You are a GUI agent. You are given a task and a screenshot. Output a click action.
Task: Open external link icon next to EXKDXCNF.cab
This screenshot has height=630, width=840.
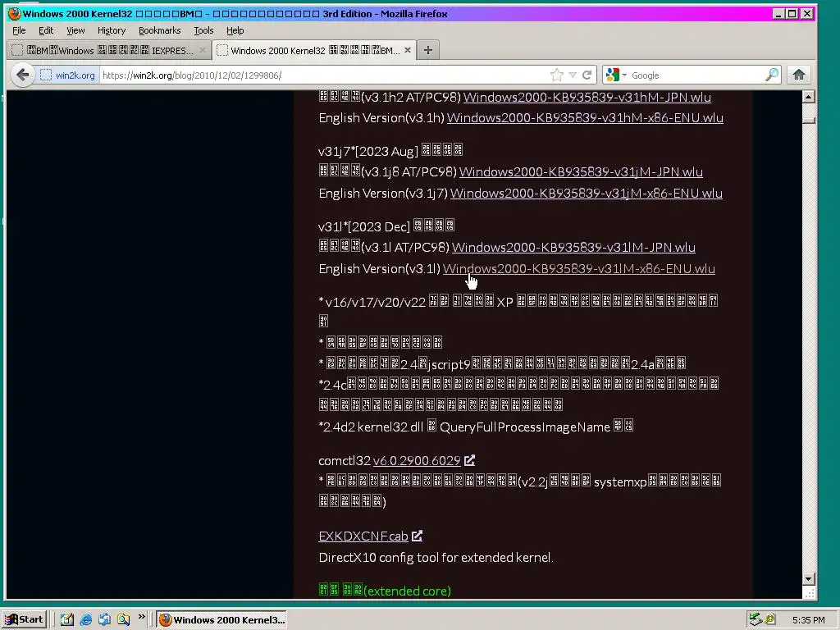pyautogui.click(x=418, y=536)
